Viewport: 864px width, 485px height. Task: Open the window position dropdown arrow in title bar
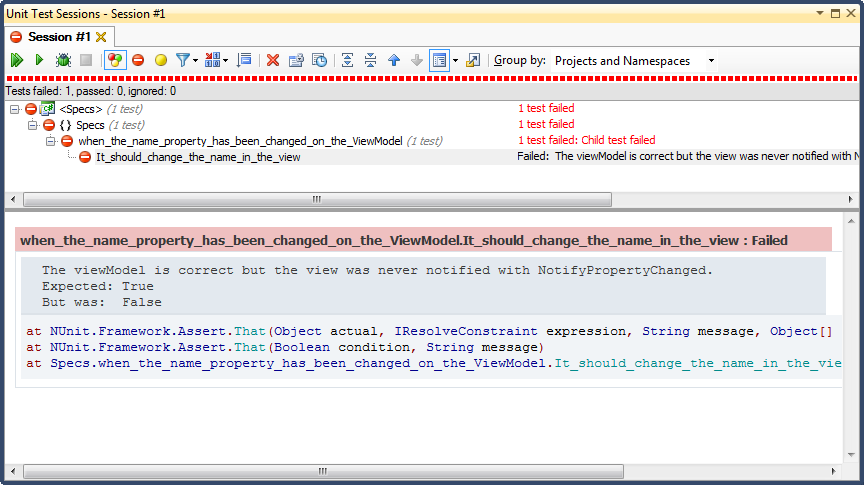pyautogui.click(x=820, y=13)
